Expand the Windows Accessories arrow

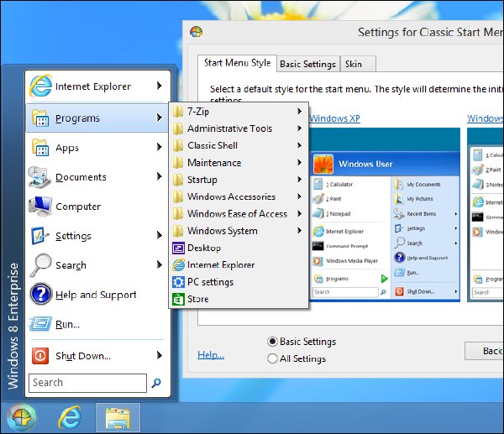(300, 196)
